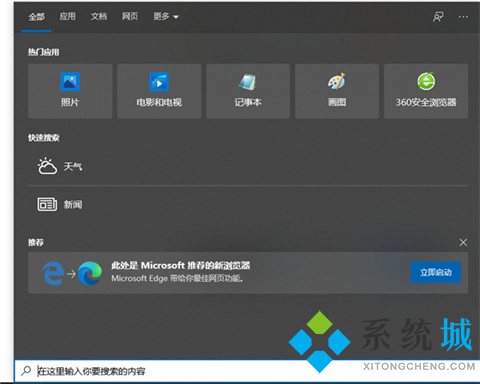The width and height of the screenshot is (480, 384).
Task: Open the 360安全浏览器 tile
Action: 426,91
